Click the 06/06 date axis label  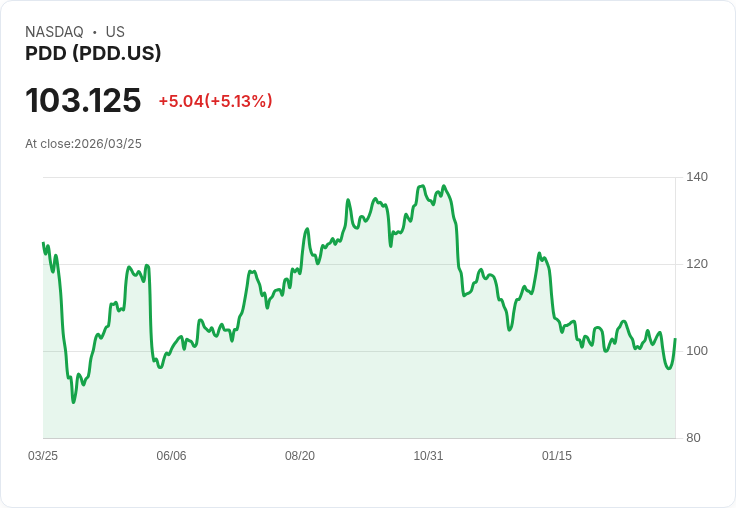tap(171, 456)
